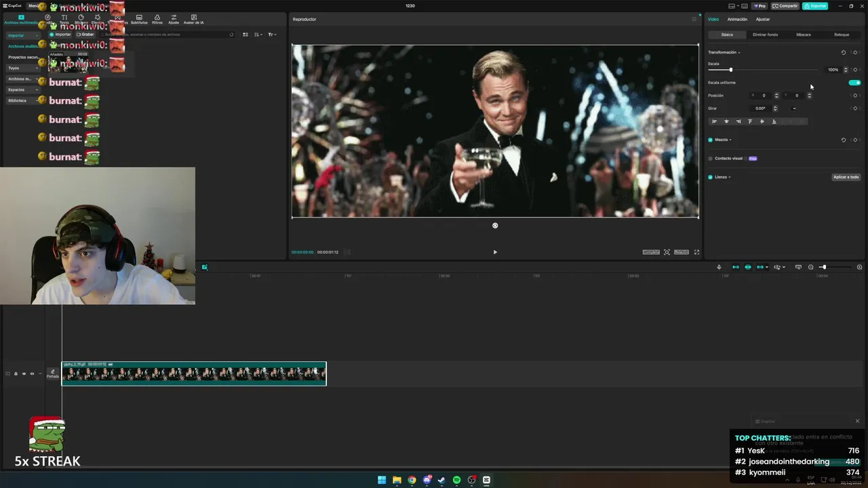Add keyframe for Escala

pos(855,70)
